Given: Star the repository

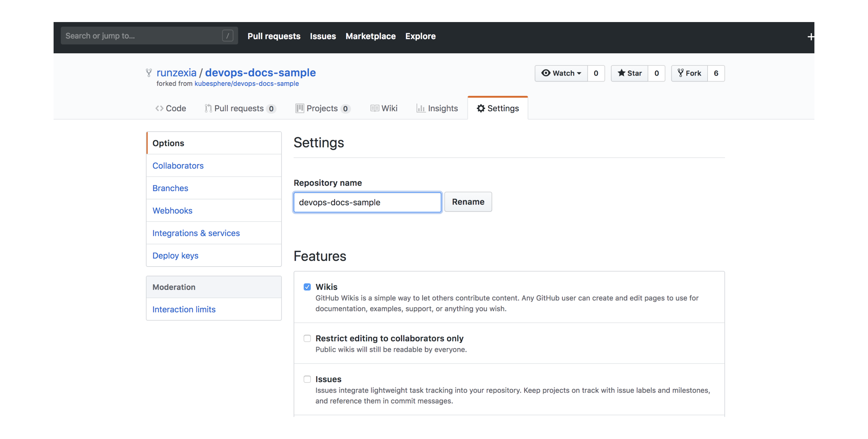Looking at the screenshot, I should pyautogui.click(x=629, y=73).
